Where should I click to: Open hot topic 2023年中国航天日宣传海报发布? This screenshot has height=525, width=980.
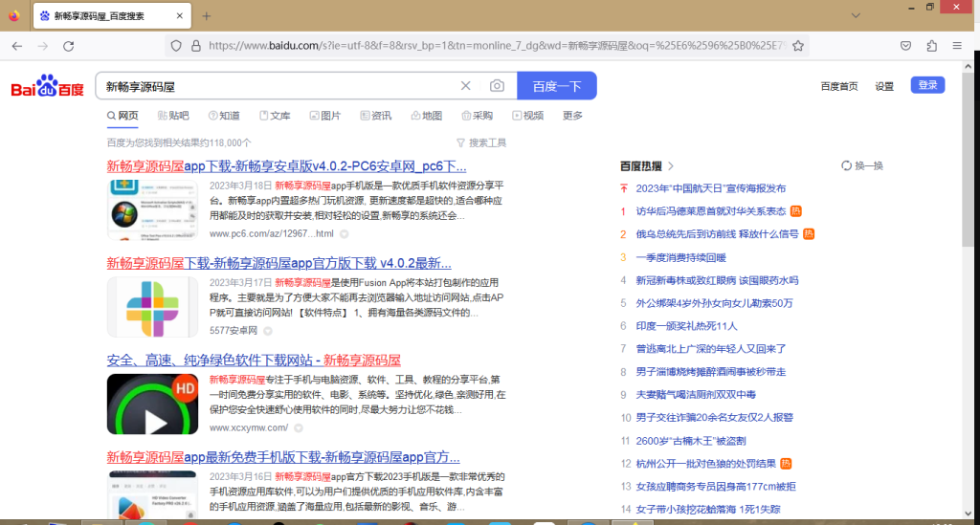711,188
